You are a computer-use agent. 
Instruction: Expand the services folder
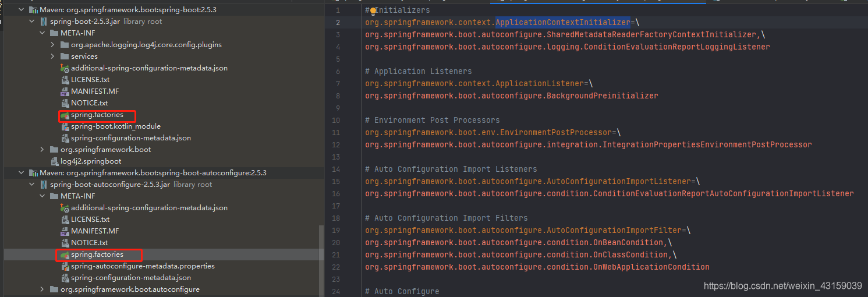(53, 56)
